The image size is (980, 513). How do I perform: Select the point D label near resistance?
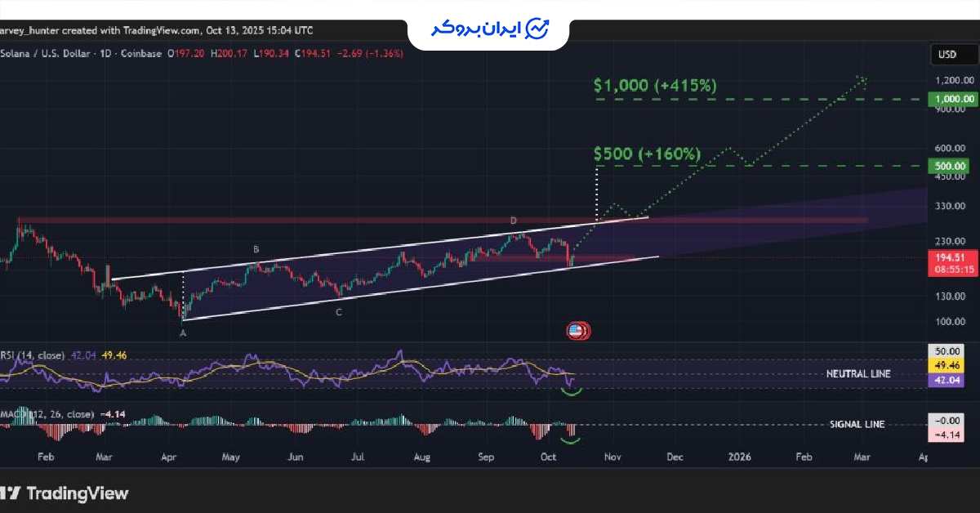(x=514, y=221)
